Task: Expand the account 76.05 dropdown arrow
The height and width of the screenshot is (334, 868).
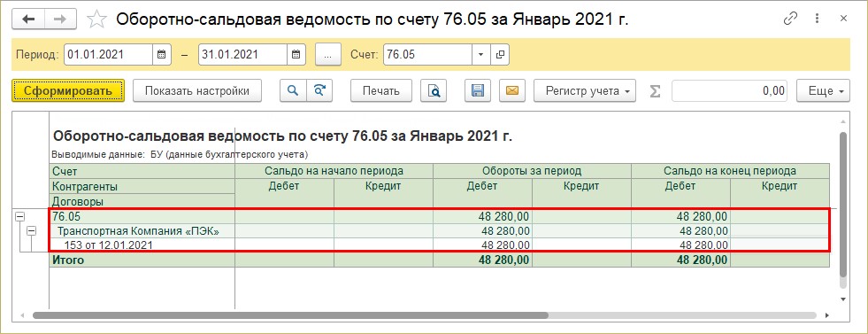Action: pyautogui.click(x=480, y=55)
